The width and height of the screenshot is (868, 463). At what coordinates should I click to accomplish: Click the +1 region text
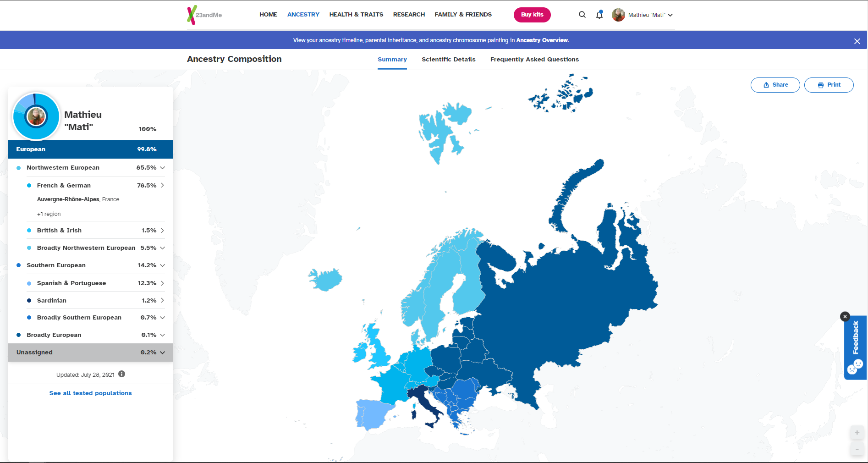pos(49,214)
